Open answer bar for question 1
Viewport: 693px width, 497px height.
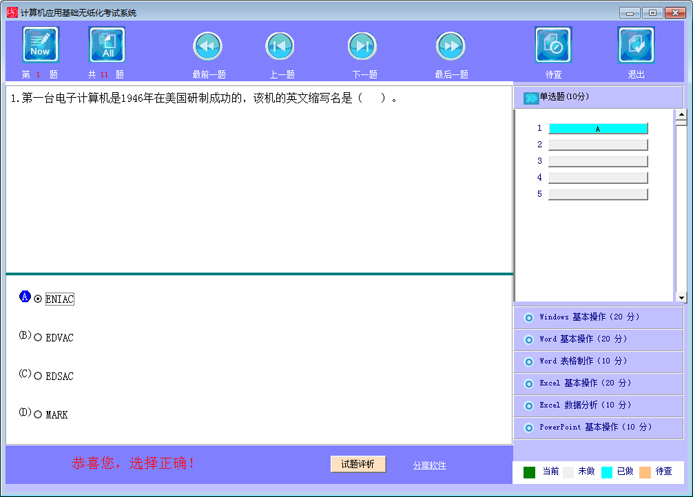coord(598,129)
